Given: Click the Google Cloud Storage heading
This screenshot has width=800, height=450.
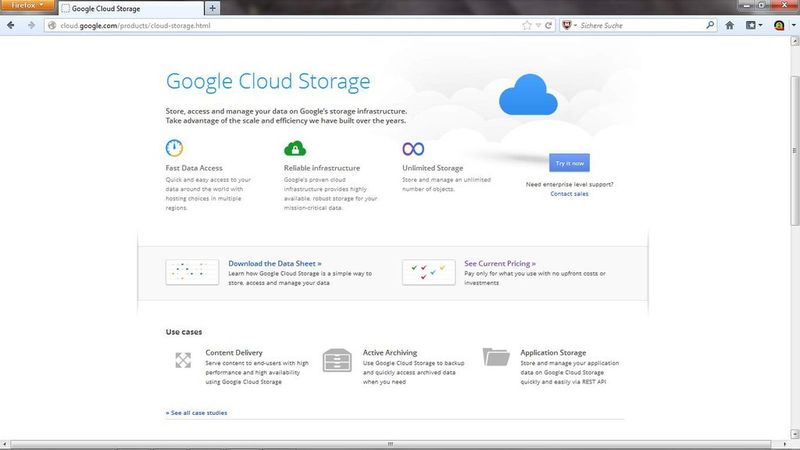Looking at the screenshot, I should 268,82.
